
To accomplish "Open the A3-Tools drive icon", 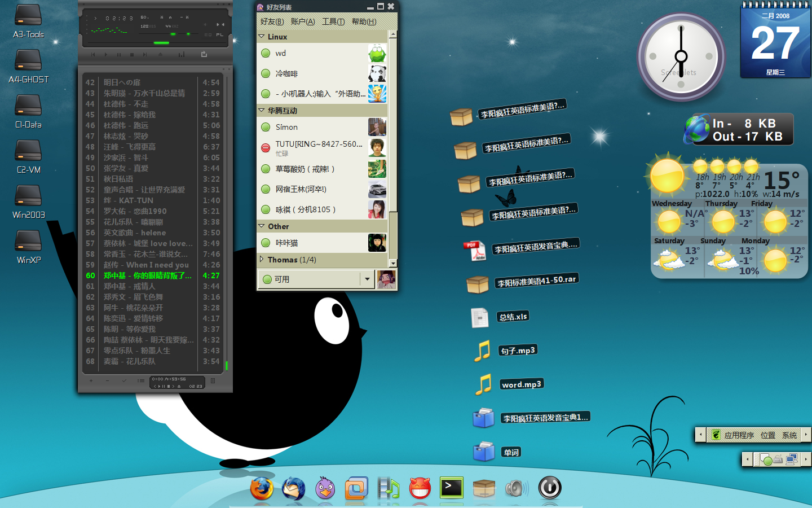I will [28, 21].
